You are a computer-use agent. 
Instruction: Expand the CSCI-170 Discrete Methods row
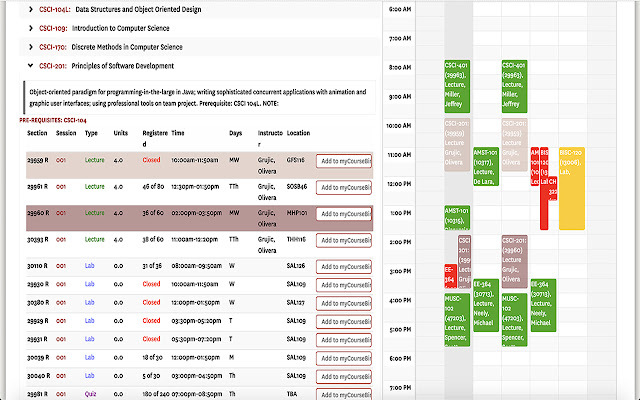(200, 47)
